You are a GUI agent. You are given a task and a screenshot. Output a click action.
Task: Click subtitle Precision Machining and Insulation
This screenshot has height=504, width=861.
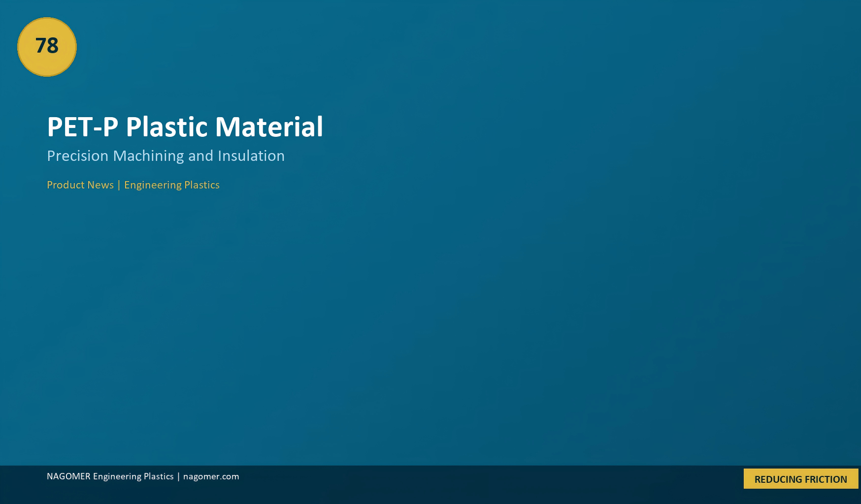(x=166, y=156)
